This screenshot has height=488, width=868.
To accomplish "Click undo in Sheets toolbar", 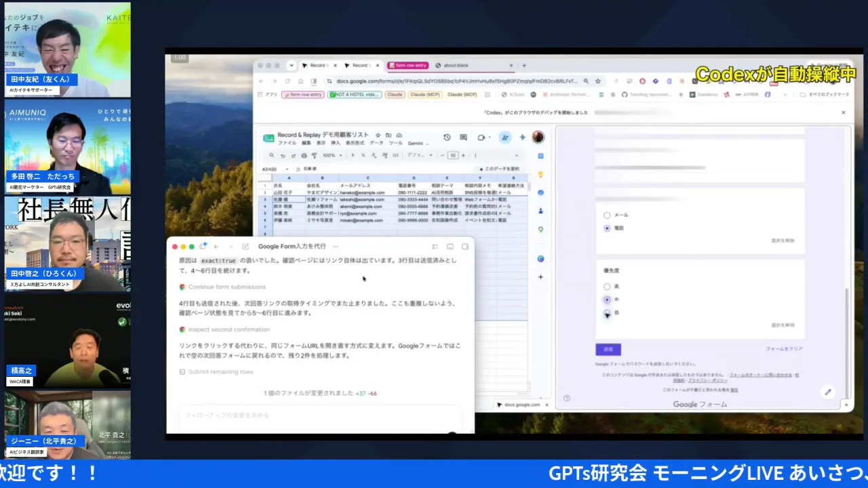I will pyautogui.click(x=283, y=155).
